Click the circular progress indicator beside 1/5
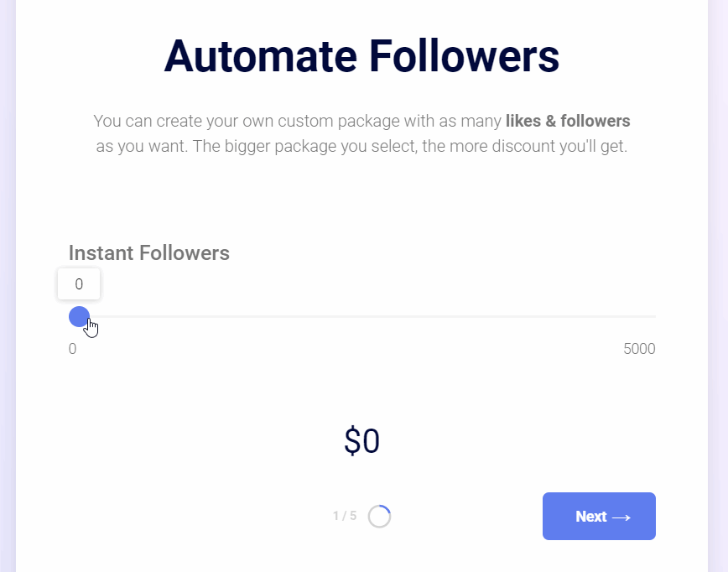The image size is (728, 572). coord(380,516)
